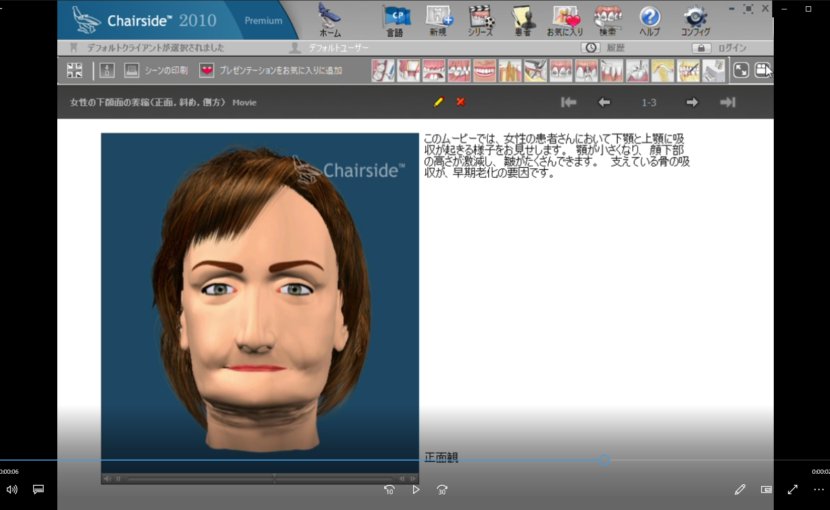Click the player volume speaker icon
The width and height of the screenshot is (830, 510).
[12, 489]
